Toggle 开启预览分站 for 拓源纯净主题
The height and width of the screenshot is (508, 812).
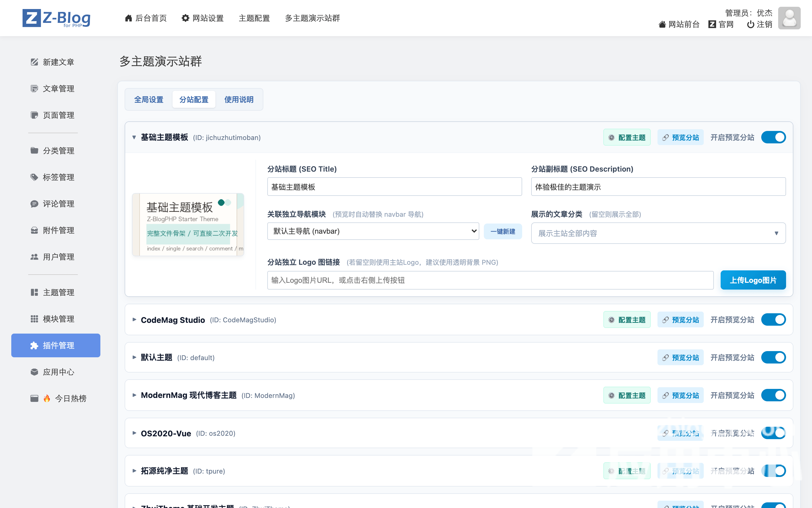773,471
